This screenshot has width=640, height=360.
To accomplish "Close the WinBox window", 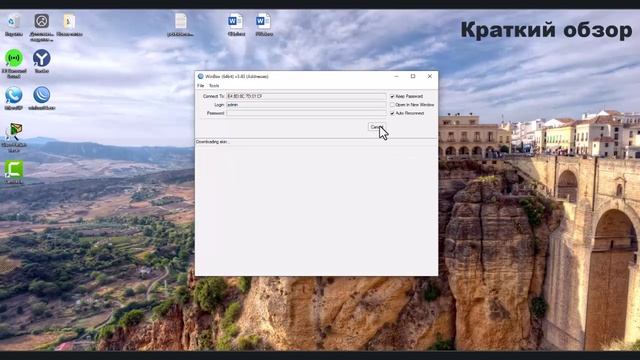I will pyautogui.click(x=430, y=76).
